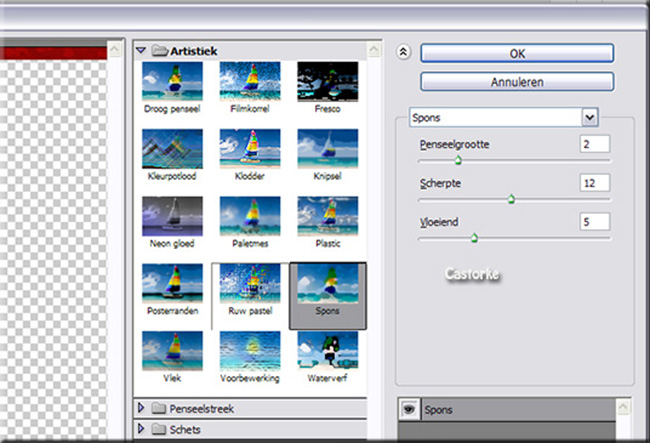Apply the Kleurpotlood filter thumbnail
Screen dimensions: 650x443
172,148
